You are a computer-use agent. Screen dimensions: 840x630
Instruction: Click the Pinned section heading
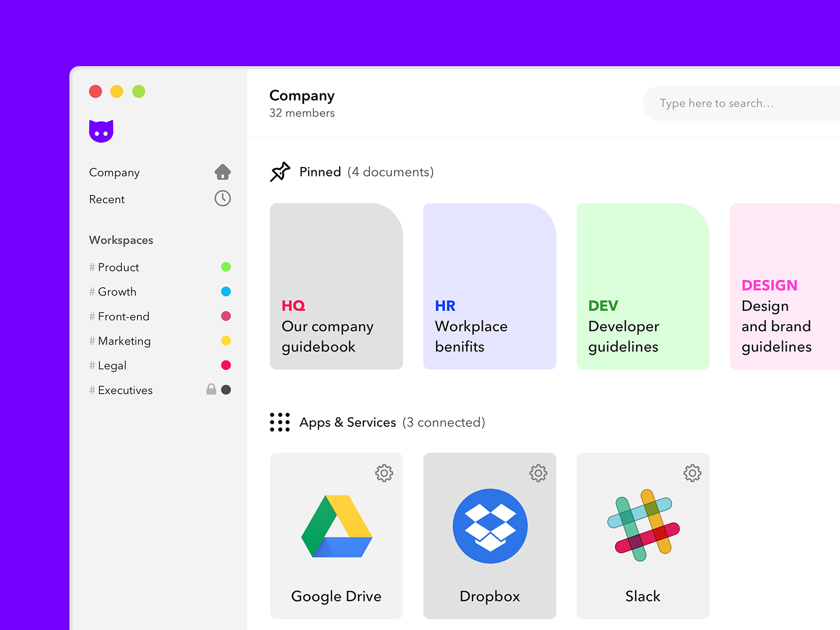coord(320,172)
